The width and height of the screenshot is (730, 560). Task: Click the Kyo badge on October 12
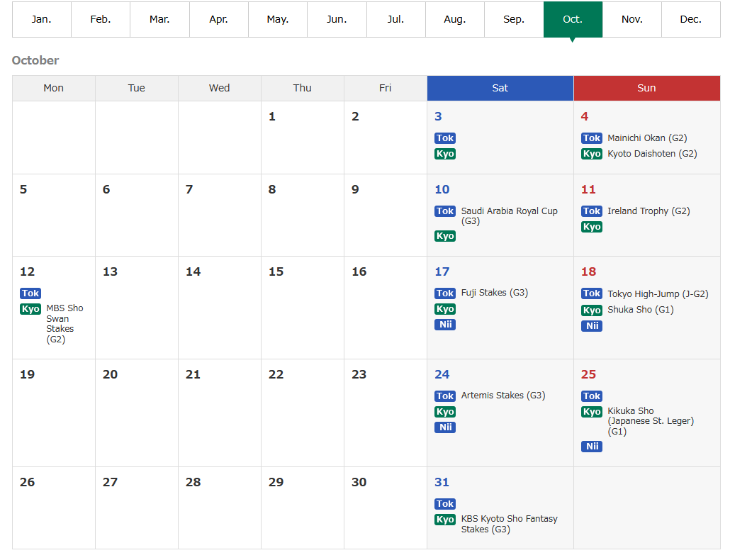click(x=30, y=309)
